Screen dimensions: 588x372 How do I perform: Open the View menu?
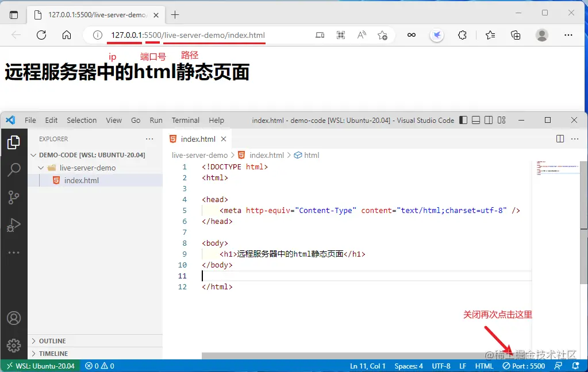coord(114,120)
